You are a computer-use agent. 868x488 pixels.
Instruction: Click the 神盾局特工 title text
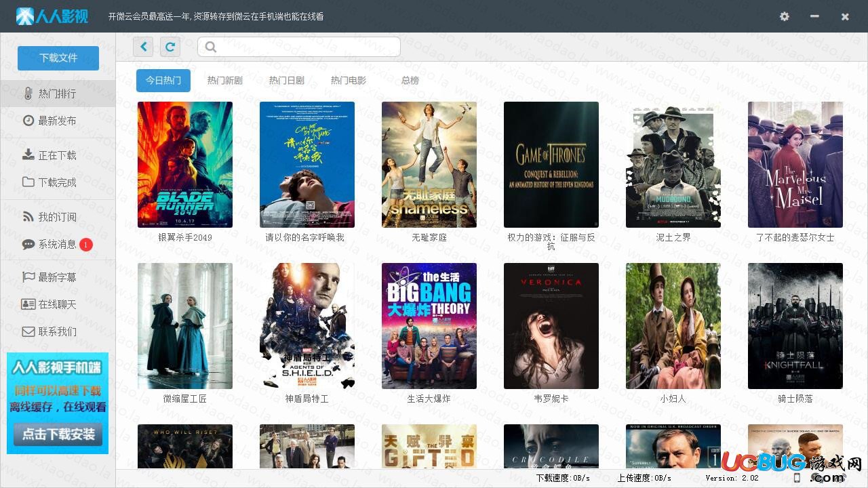[x=307, y=399]
